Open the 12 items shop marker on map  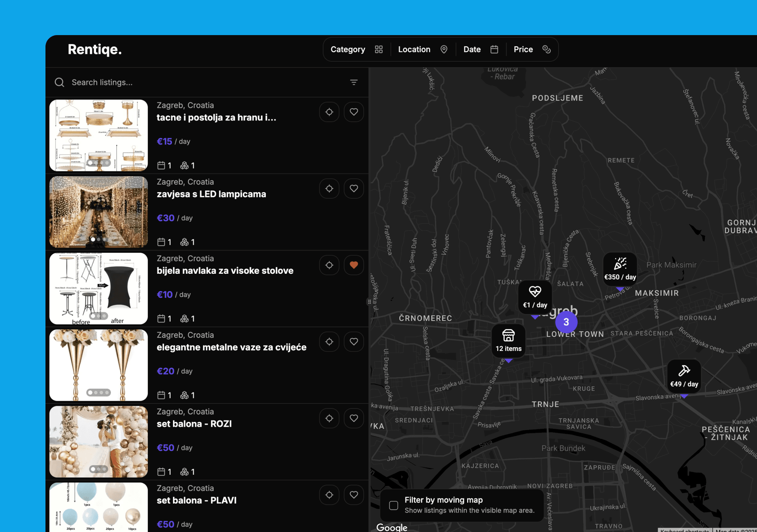(x=508, y=340)
